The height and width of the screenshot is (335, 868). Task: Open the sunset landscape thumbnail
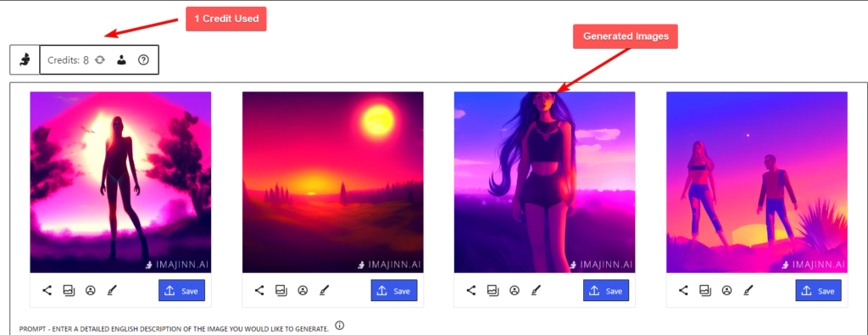point(332,182)
